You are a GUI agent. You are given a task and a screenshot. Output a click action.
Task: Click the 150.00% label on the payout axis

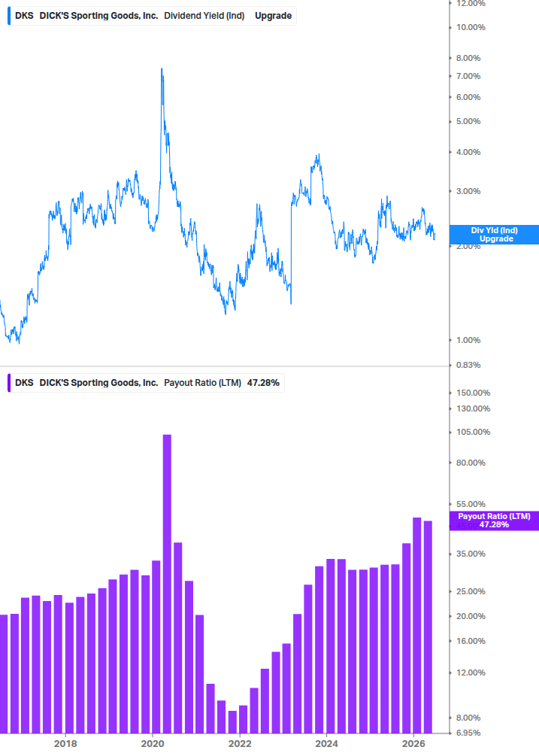(x=473, y=393)
